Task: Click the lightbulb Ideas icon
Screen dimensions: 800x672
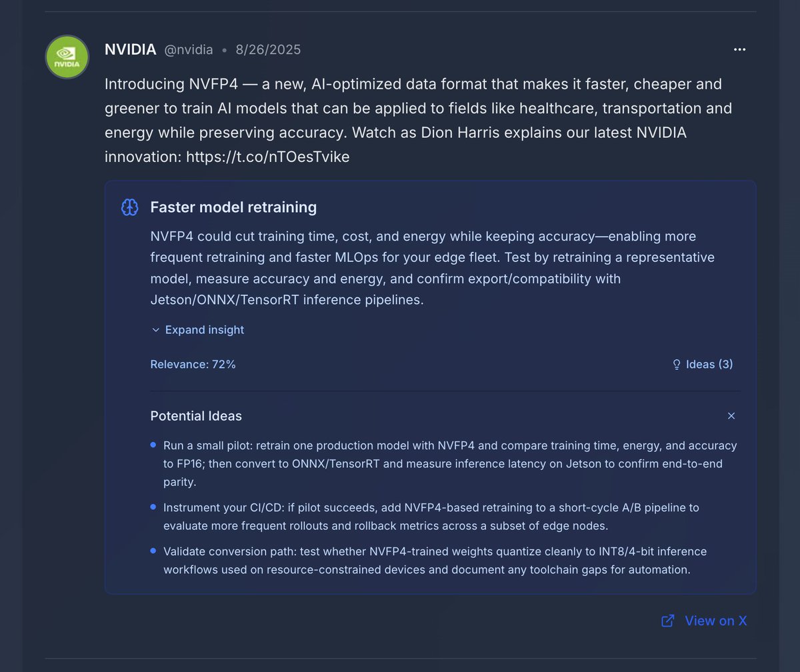Action: (677, 365)
